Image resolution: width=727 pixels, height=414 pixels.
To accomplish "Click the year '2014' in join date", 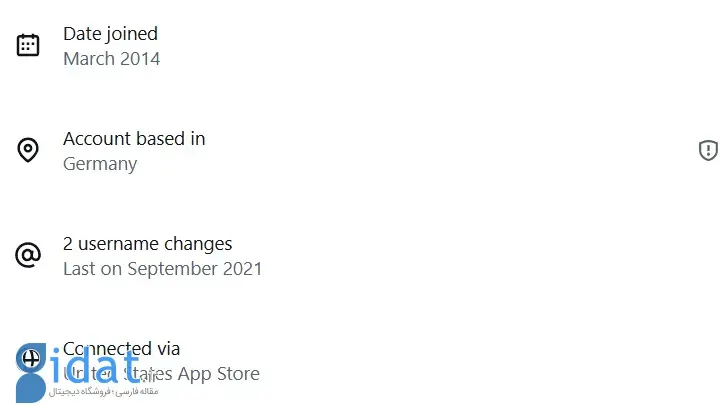I will (x=139, y=58).
